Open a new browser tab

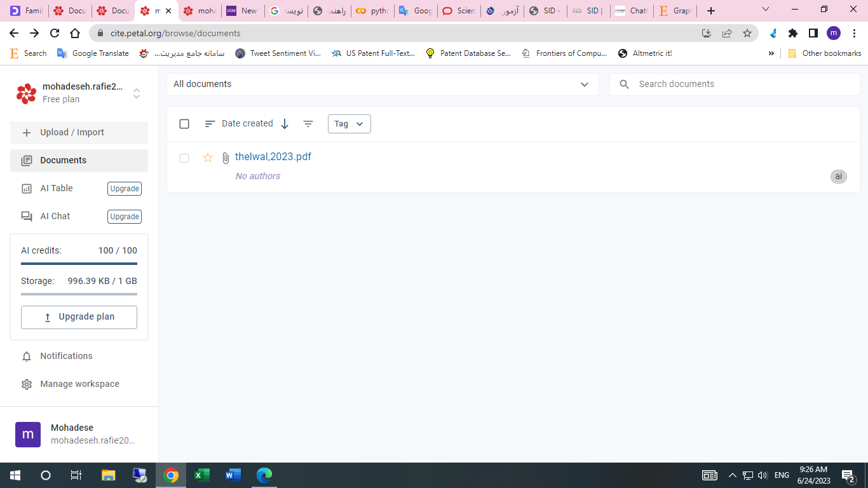tap(711, 11)
